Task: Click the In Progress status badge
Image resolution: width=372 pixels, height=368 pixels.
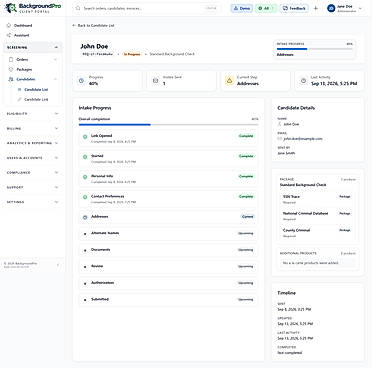Action: click(132, 54)
